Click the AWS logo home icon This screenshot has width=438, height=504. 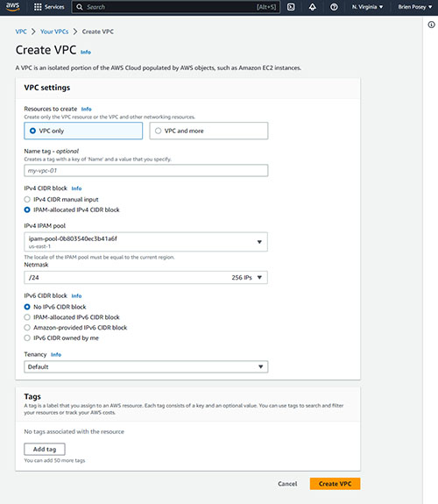12,7
